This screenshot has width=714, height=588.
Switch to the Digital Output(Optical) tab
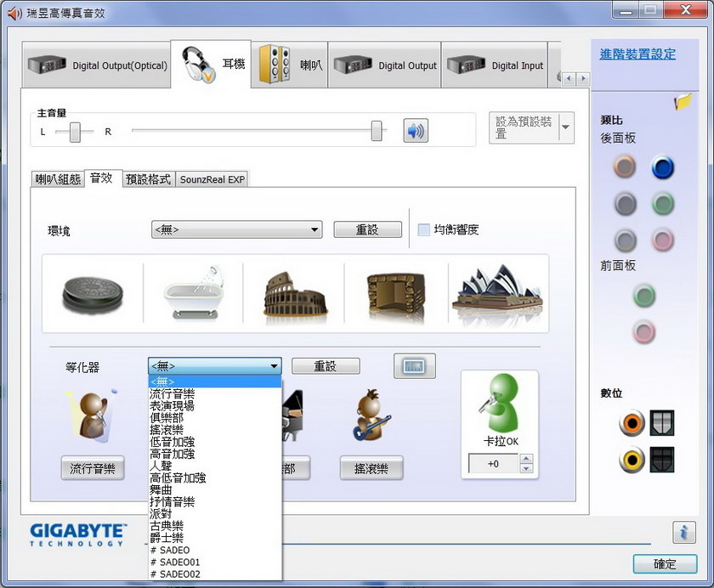click(x=97, y=65)
